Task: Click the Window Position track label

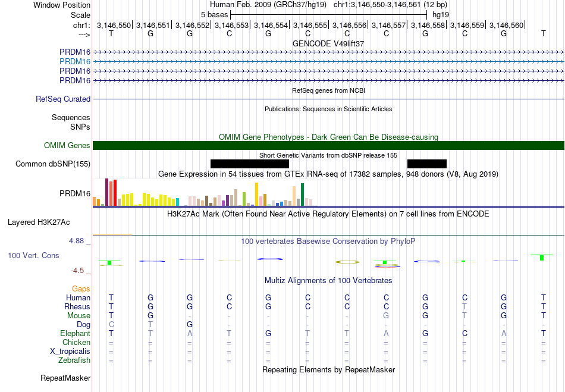Action: 62,5
